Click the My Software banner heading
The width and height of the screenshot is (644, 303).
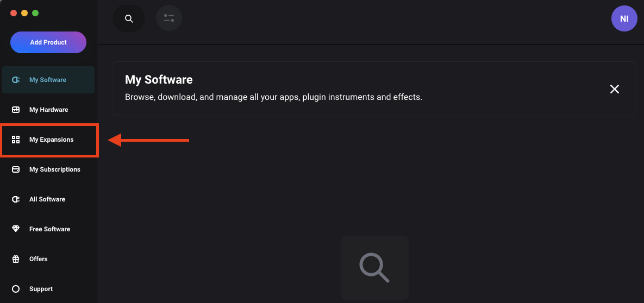[159, 80]
